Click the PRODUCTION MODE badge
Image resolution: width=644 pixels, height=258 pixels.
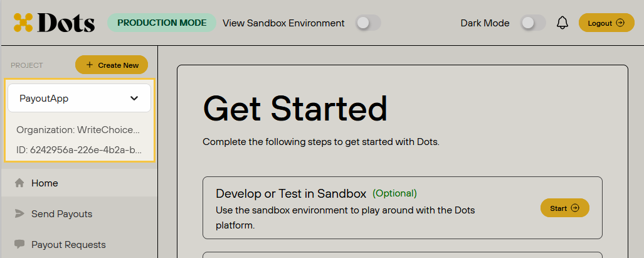[162, 23]
